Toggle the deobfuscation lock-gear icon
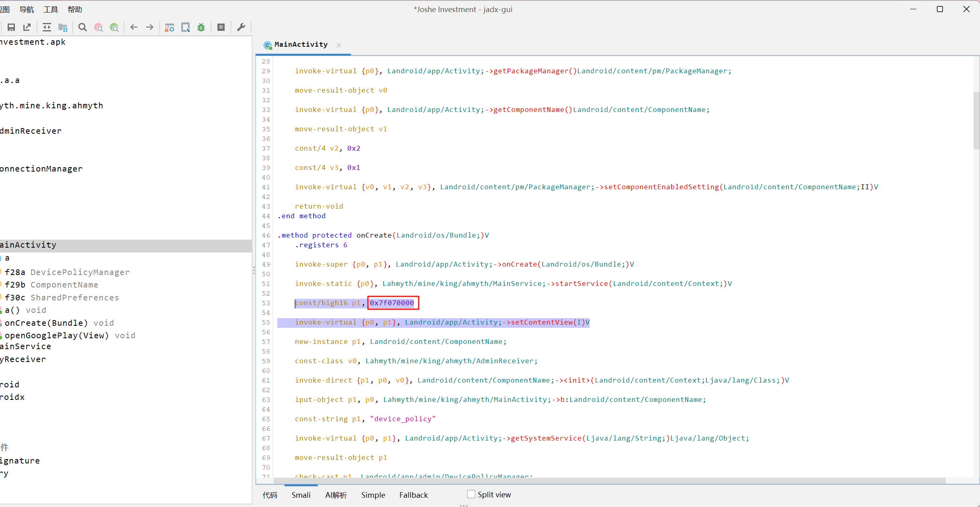 pyautogui.click(x=169, y=27)
